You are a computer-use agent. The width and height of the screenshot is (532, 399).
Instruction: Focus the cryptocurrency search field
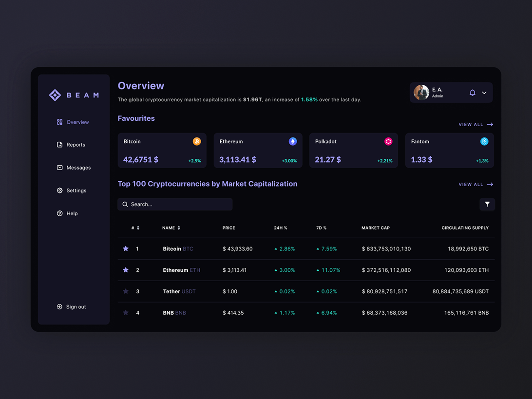pyautogui.click(x=175, y=205)
